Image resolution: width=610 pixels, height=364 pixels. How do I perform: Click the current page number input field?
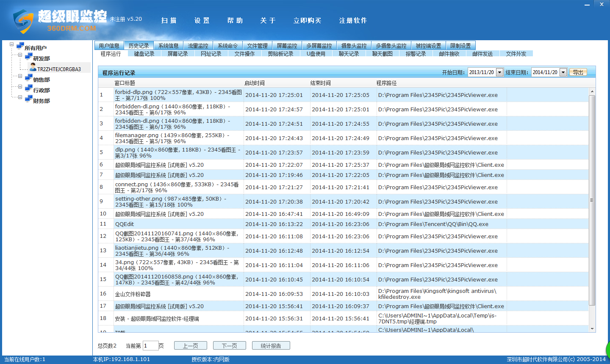click(x=150, y=346)
